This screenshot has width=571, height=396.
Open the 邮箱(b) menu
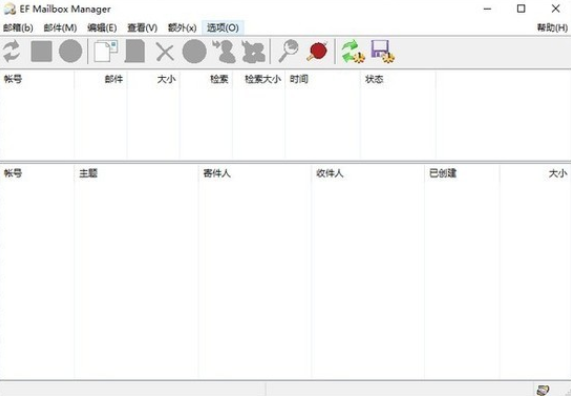(18, 28)
